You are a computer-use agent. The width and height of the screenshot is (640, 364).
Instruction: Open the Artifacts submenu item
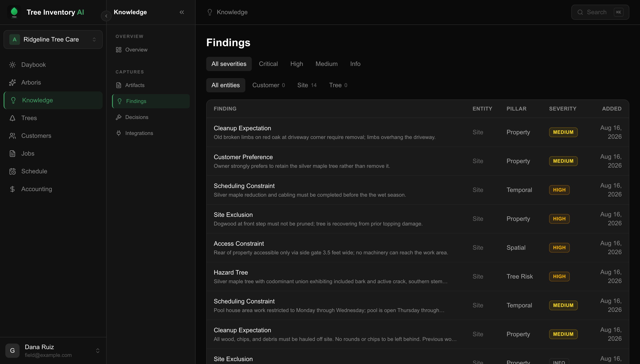[151, 85]
